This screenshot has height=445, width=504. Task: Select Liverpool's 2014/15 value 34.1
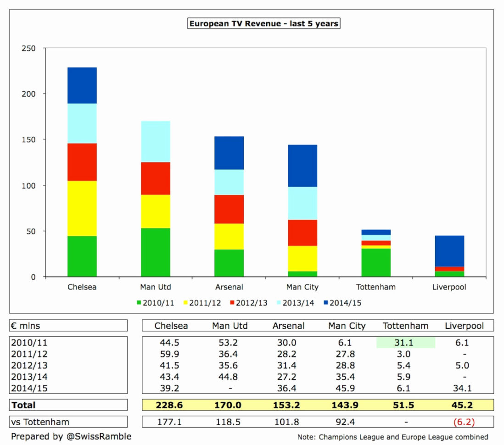pyautogui.click(x=462, y=388)
